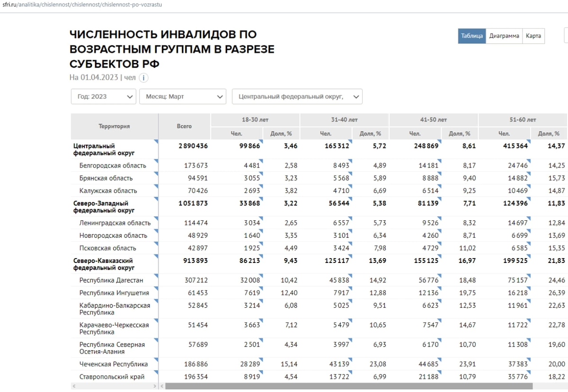
Task: Select the Белгородская область row
Action: (x=319, y=166)
